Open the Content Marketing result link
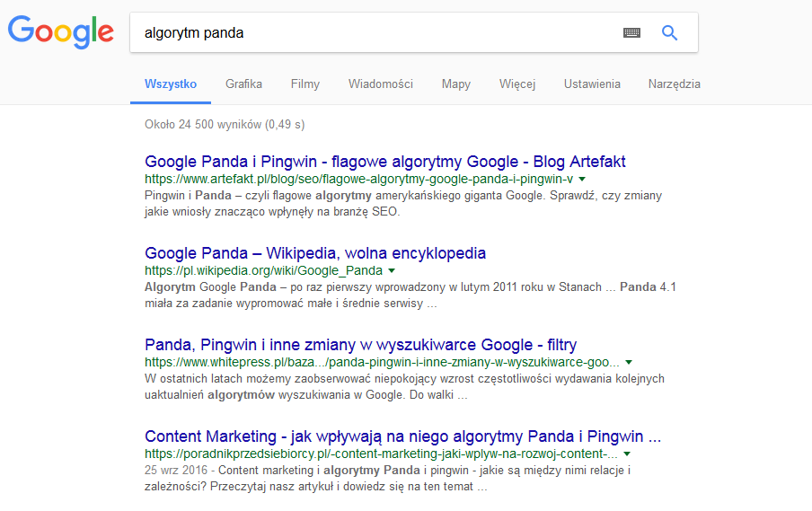This screenshot has height=511, width=812. (x=403, y=436)
